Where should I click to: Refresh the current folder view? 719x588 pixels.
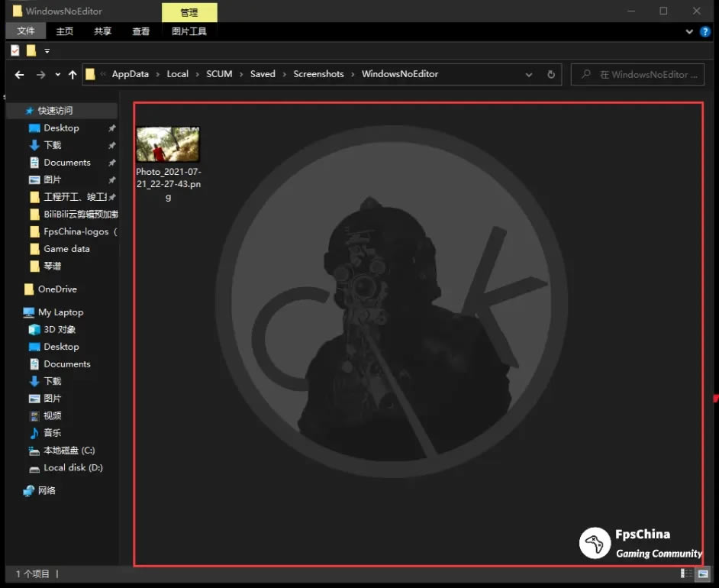coord(551,75)
